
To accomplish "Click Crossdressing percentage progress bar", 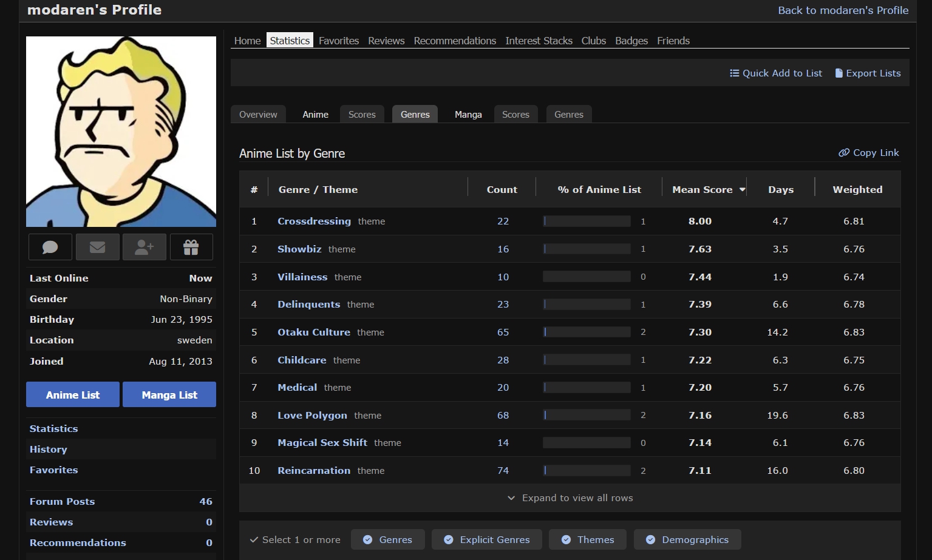I will tap(587, 221).
